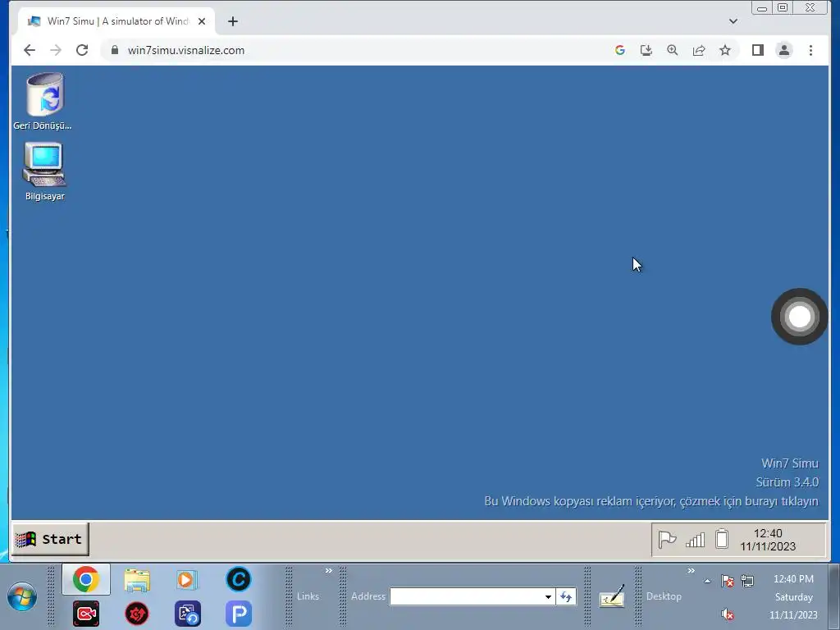Install the app via omnibox icon
The height and width of the screenshot is (630, 840).
[646, 50]
